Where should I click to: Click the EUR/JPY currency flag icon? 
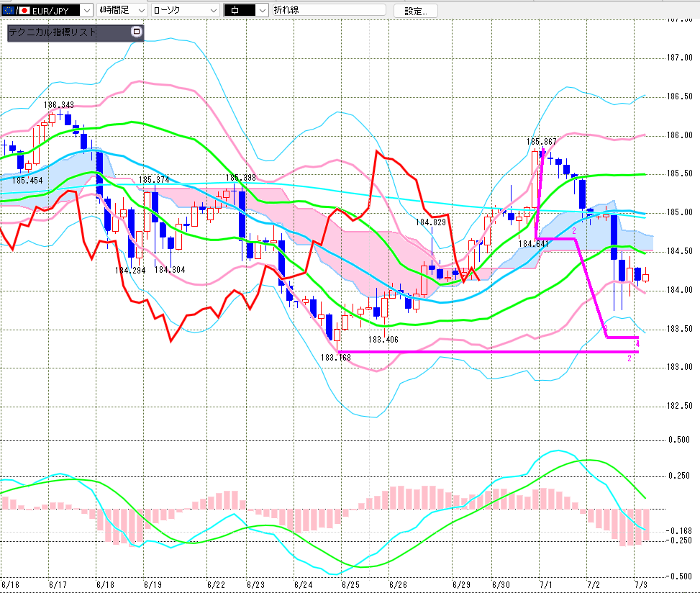click(x=16, y=10)
